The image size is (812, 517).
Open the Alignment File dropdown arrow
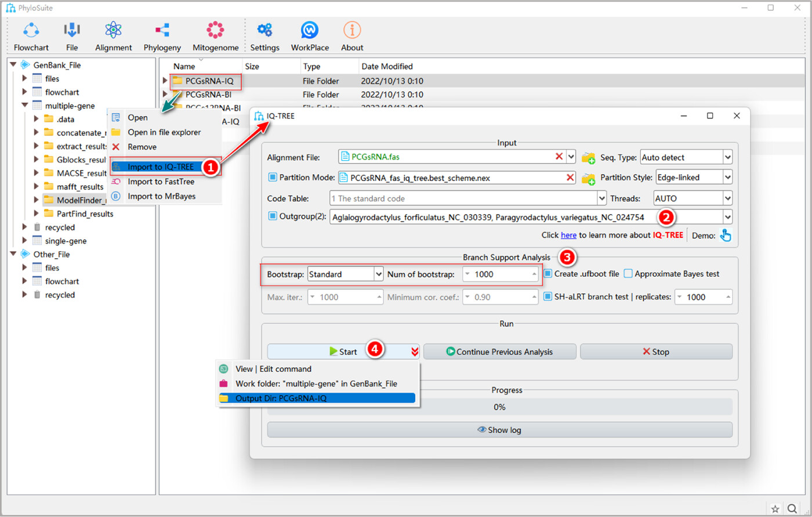tap(571, 157)
